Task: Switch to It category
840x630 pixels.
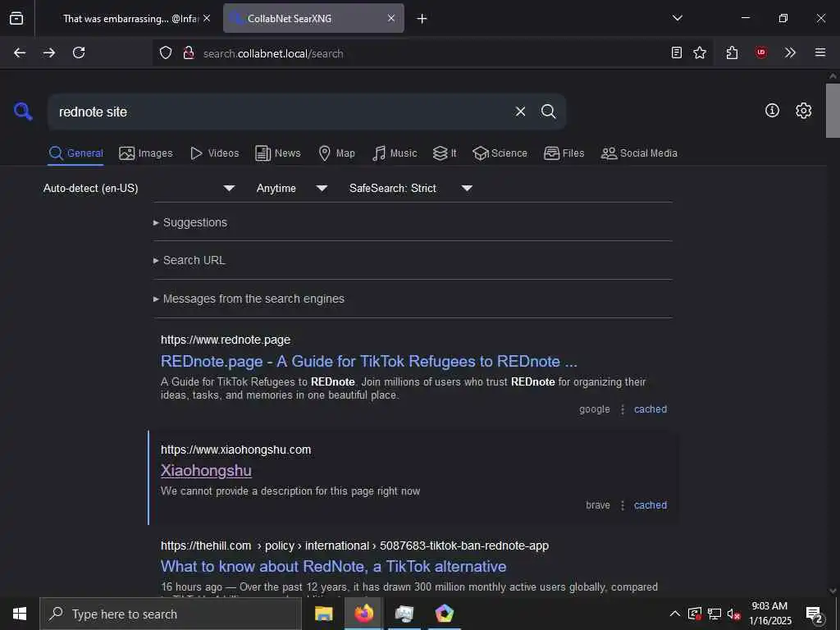Action: [x=445, y=153]
